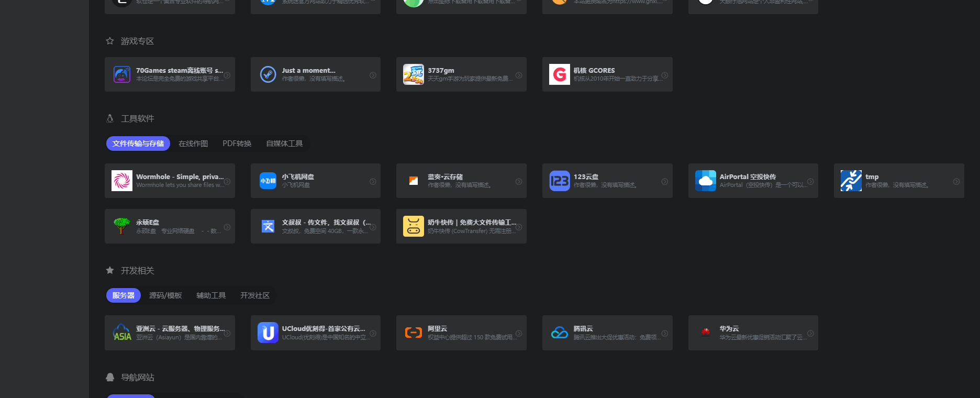Click the 文叔叔 免费空间 40GB description
This screenshot has height=398, width=980.
pos(325,231)
